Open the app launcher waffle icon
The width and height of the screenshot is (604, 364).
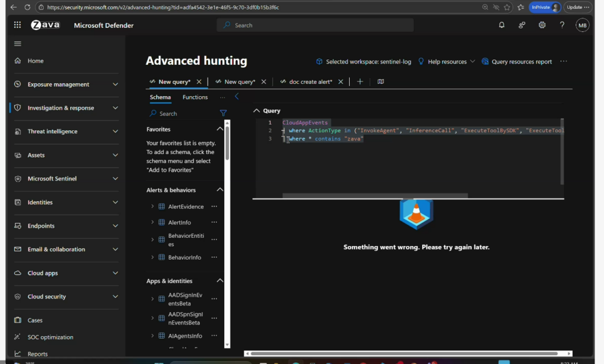(x=17, y=25)
